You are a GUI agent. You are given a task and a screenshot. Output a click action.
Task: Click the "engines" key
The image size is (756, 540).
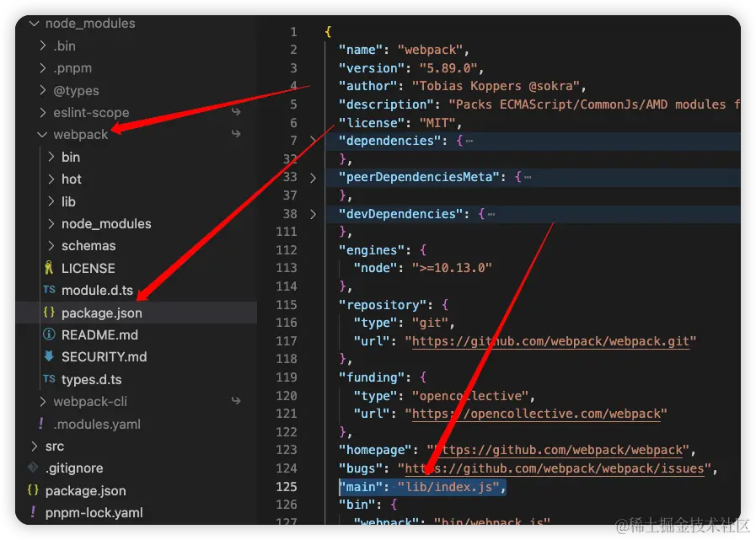click(372, 250)
